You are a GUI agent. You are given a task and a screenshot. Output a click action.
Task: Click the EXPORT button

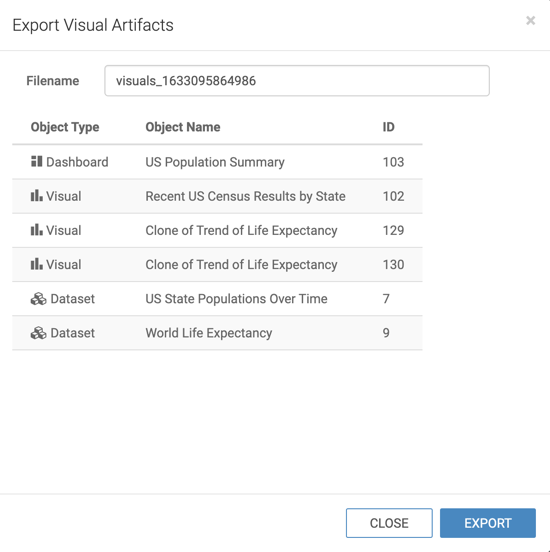(488, 523)
